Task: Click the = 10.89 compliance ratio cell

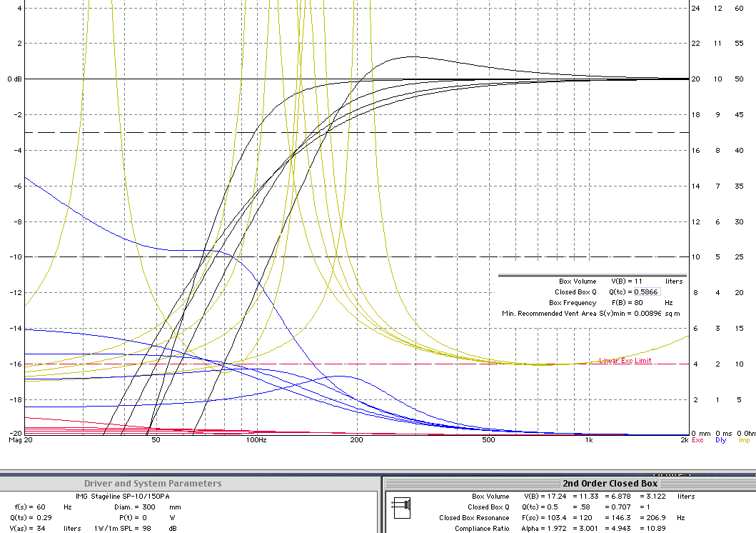Action: point(652,528)
